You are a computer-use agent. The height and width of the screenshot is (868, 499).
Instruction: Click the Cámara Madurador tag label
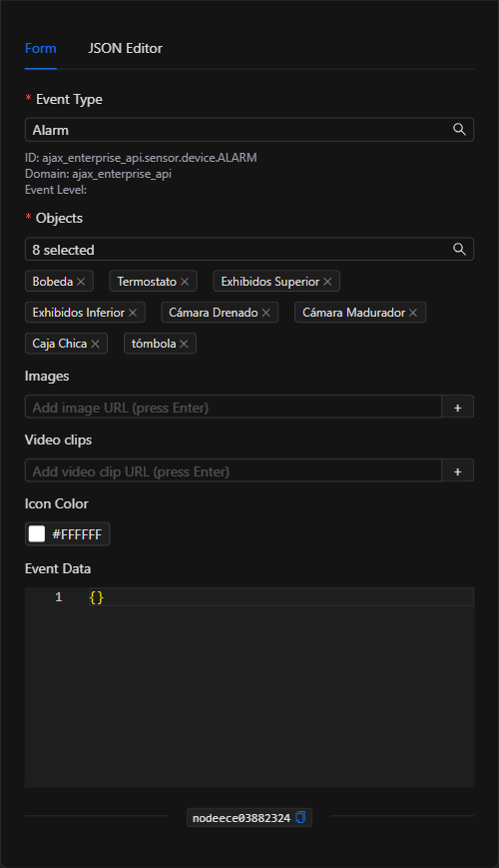(x=353, y=313)
